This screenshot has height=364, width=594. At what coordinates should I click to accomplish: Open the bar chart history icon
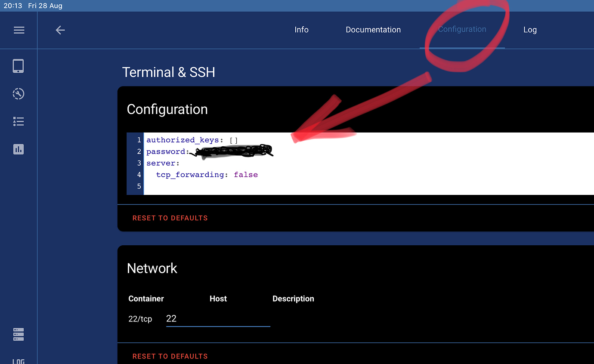[x=19, y=149]
